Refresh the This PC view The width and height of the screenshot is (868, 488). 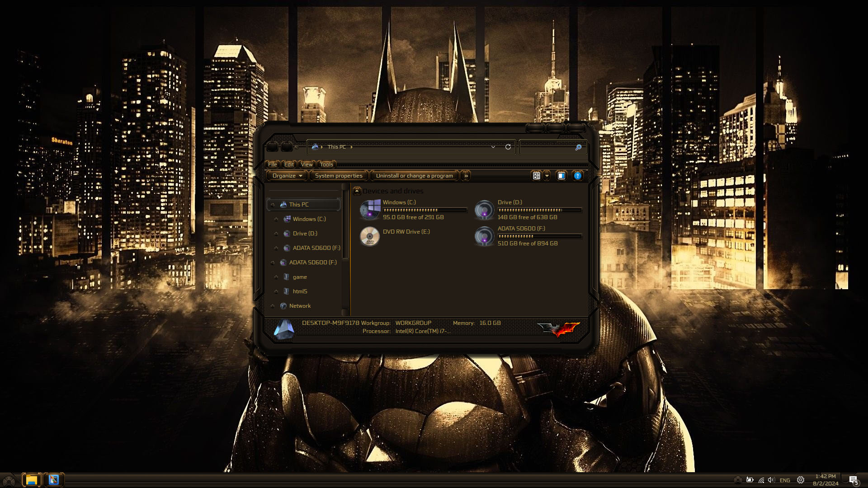point(508,147)
